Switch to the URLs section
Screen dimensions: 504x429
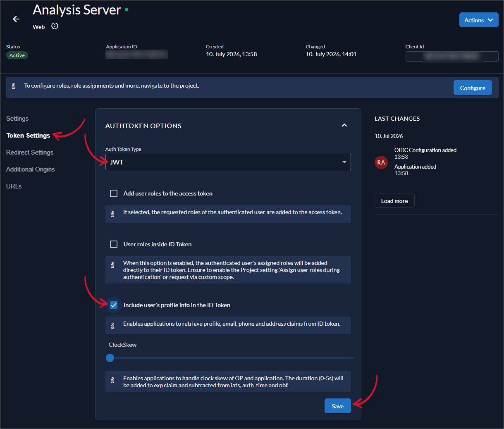14,186
